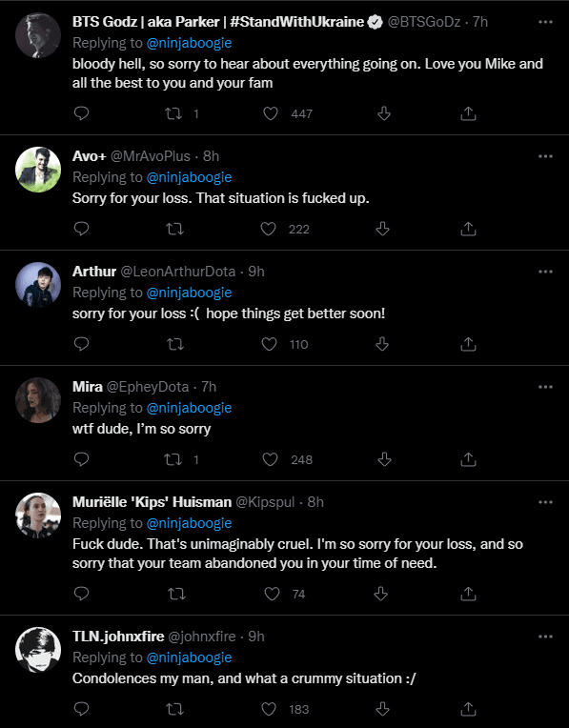The height and width of the screenshot is (728, 569).
Task: Open Arthur's profile name link
Action: click(x=94, y=272)
